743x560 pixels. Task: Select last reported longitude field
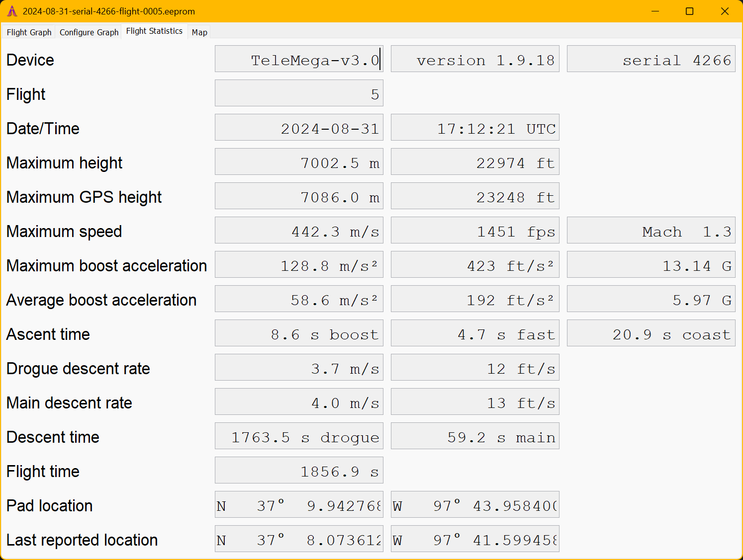click(x=475, y=539)
